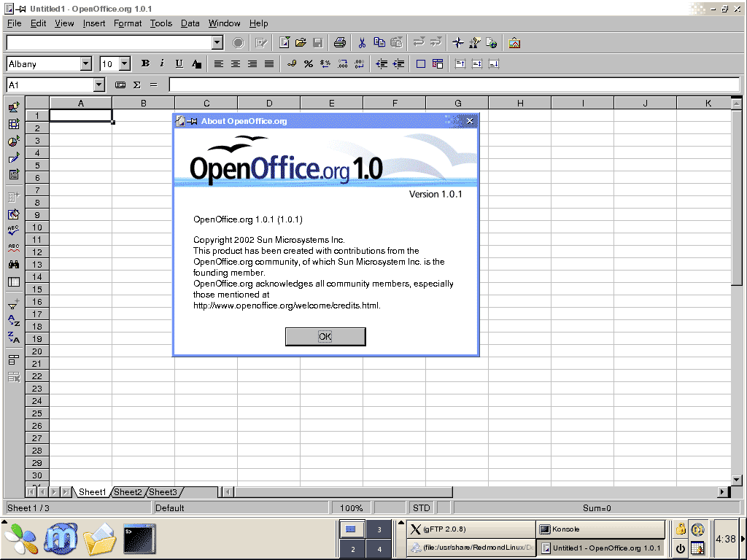This screenshot has width=747, height=560.
Task: Show Draw Functions from the sidebar pencil icon
Action: click(x=14, y=157)
